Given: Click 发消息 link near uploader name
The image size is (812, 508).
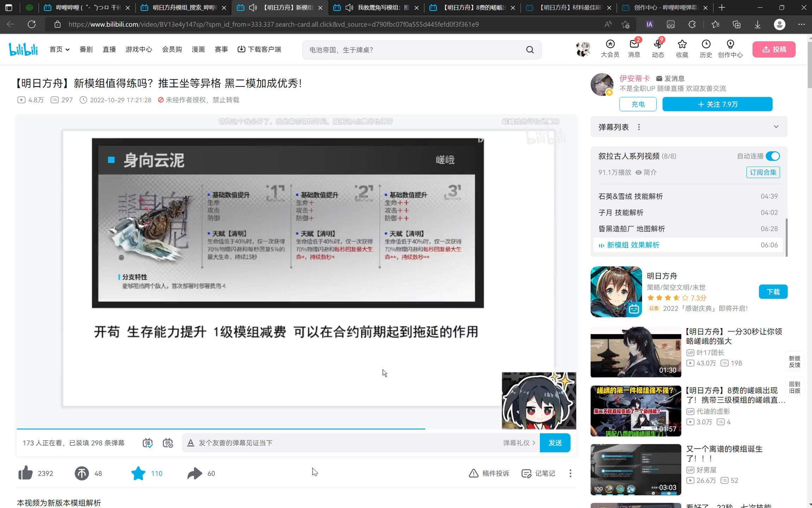Looking at the screenshot, I should tap(670, 78).
